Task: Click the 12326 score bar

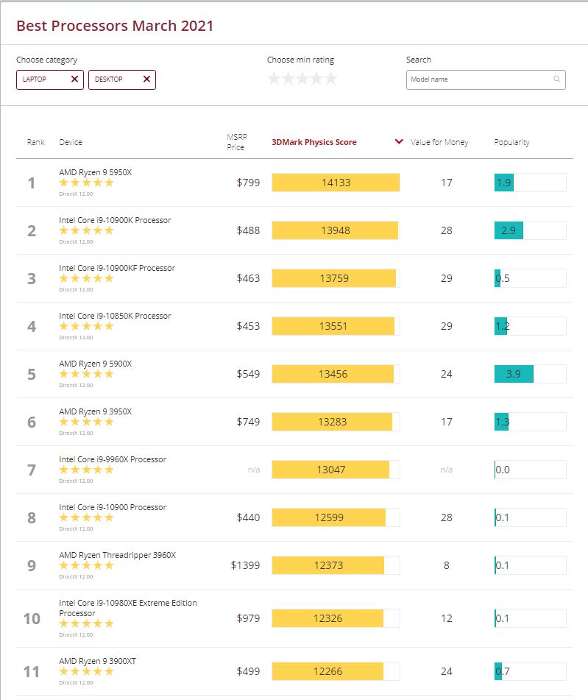Action: (336, 618)
